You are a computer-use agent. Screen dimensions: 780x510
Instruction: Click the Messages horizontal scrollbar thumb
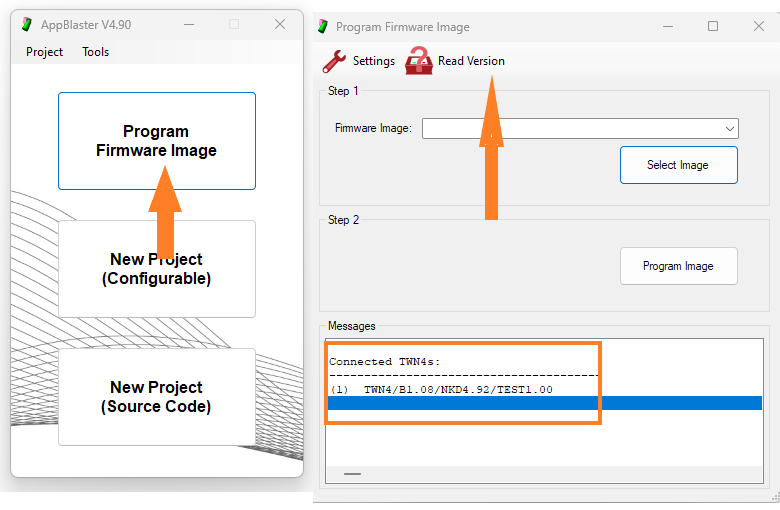352,474
